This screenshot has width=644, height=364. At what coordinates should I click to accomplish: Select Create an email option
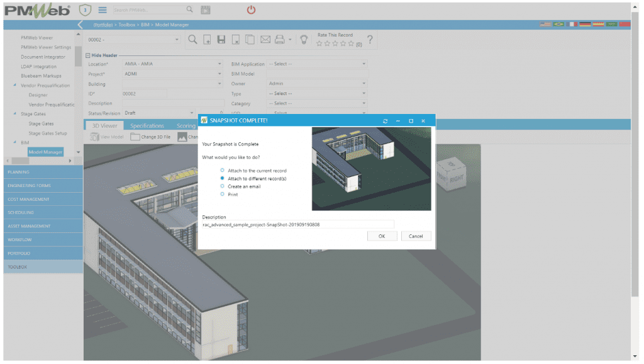tap(222, 186)
